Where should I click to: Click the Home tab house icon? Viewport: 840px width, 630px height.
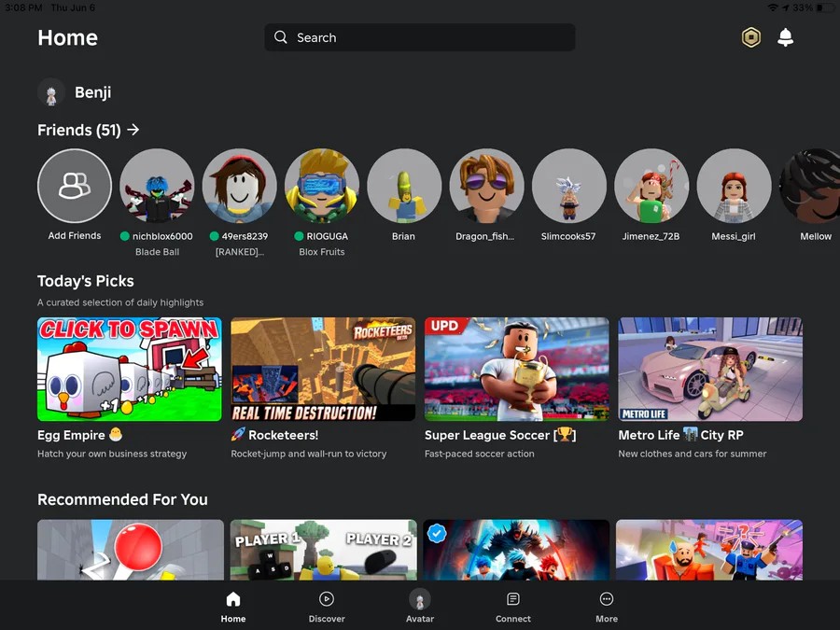[x=233, y=599]
